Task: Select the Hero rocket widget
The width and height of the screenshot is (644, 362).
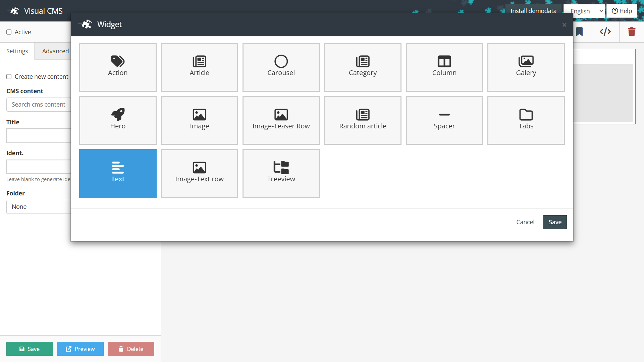Action: tap(118, 120)
